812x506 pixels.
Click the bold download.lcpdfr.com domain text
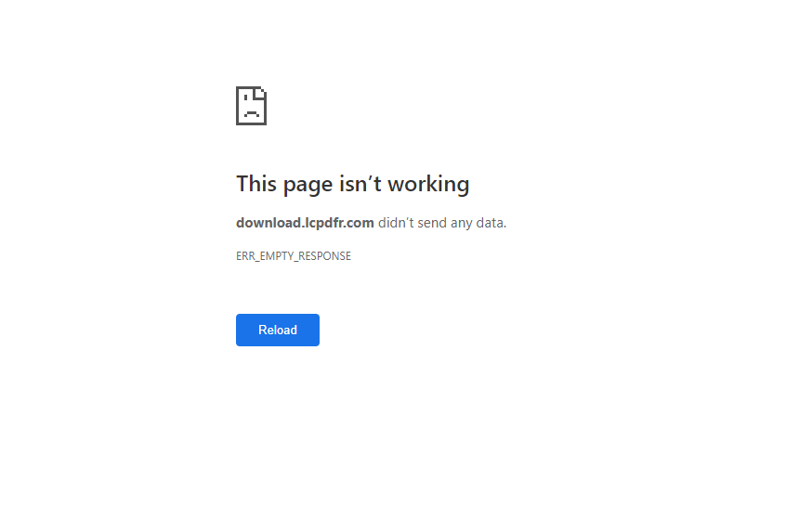click(x=305, y=223)
